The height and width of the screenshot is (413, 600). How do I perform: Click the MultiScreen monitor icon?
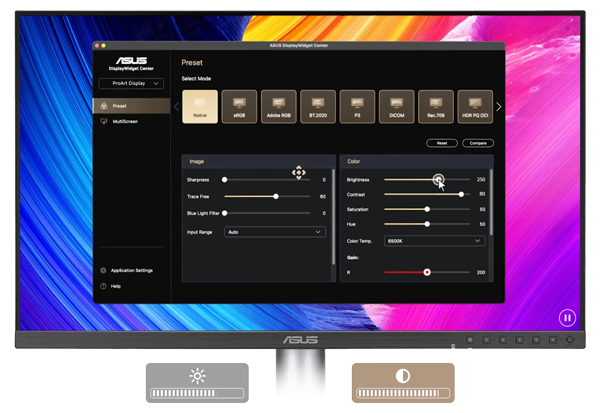click(x=104, y=121)
